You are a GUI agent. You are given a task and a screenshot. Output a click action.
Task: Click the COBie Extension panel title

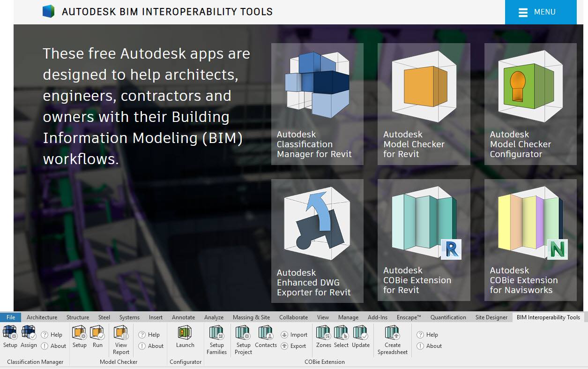325,362
